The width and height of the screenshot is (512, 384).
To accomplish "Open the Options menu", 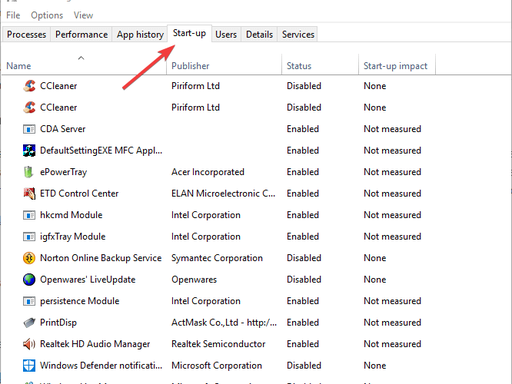I will coord(47,15).
